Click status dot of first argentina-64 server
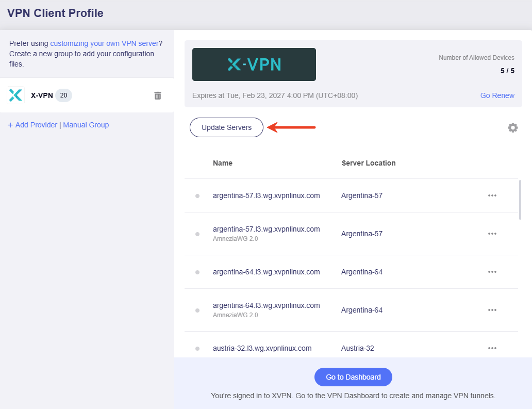This screenshot has width=532, height=409. click(x=197, y=272)
